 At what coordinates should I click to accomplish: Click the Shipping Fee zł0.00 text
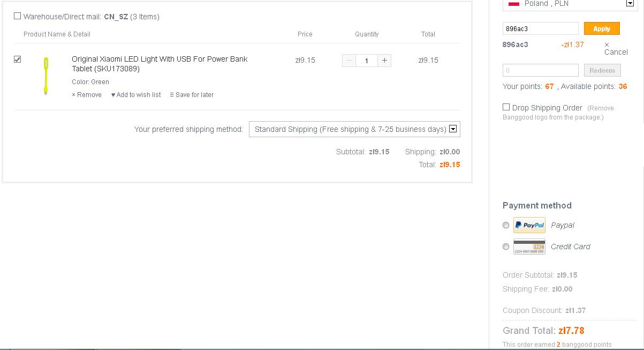coord(537,289)
